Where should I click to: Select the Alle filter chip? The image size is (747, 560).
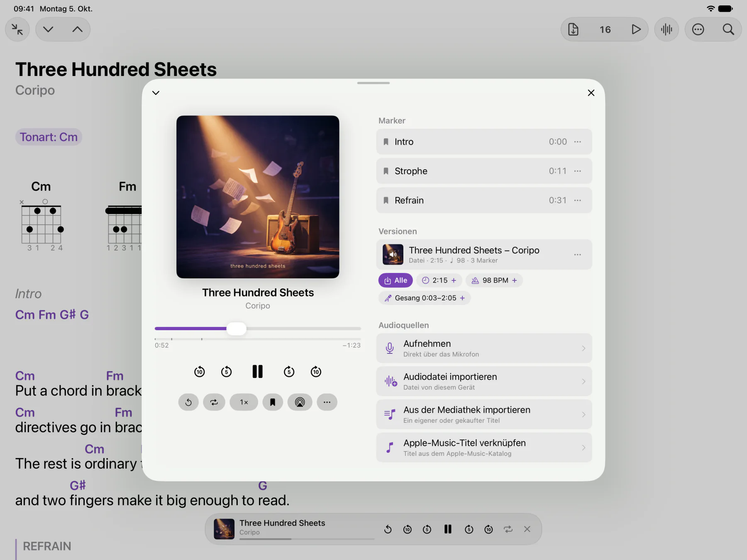(395, 280)
